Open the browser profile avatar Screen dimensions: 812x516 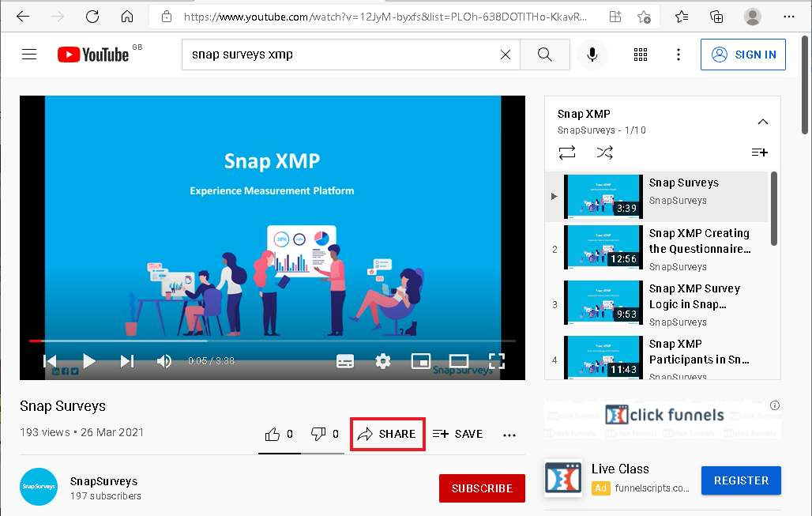point(753,17)
